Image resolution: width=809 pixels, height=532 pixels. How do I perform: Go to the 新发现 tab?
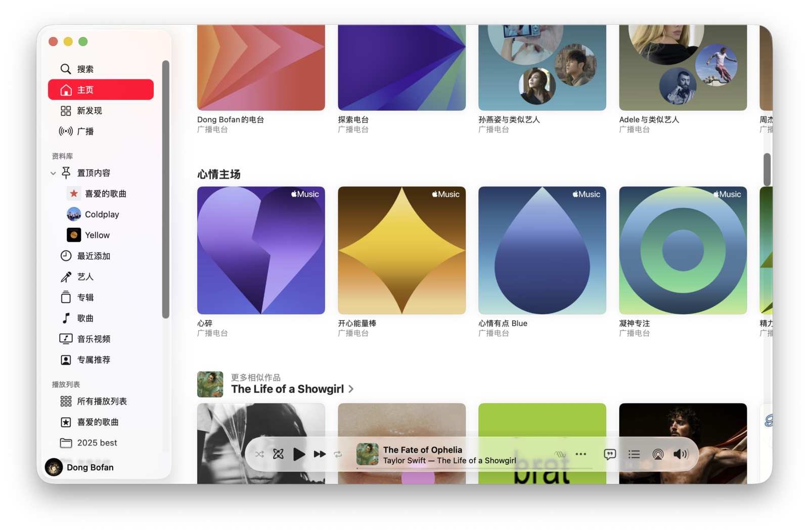pyautogui.click(x=89, y=111)
